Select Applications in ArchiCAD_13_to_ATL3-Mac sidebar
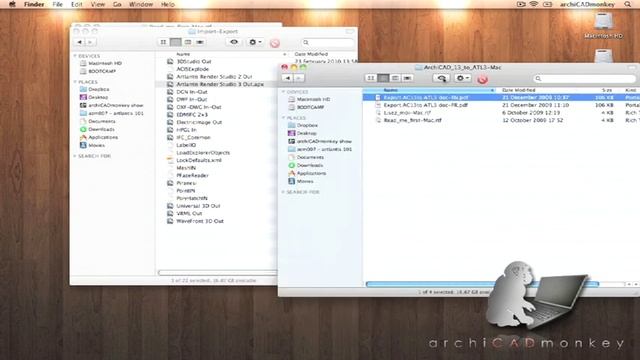 [x=311, y=173]
